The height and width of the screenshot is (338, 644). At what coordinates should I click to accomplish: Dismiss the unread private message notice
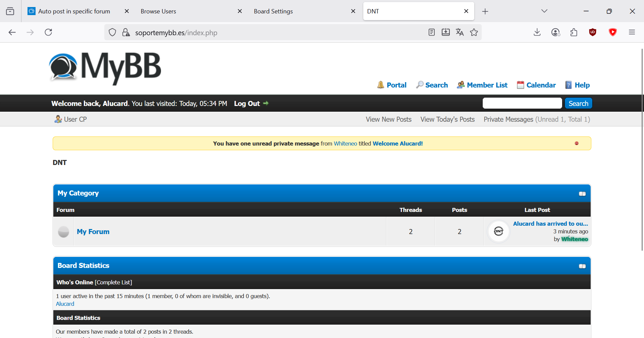click(x=577, y=144)
